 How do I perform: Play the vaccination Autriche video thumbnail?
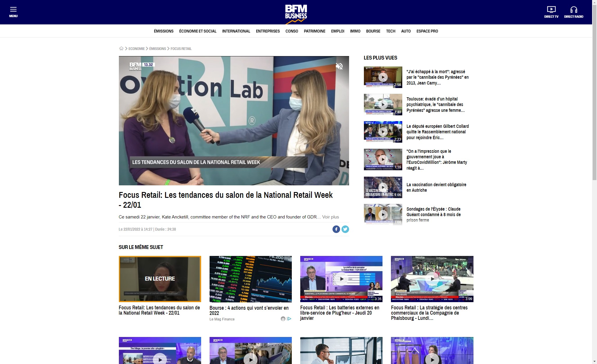(x=383, y=187)
